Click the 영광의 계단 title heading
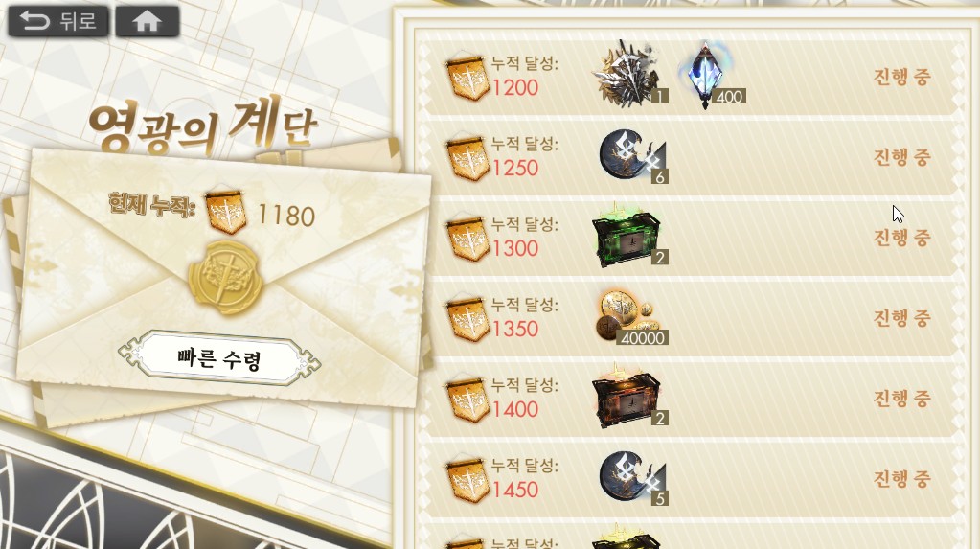 pos(203,126)
